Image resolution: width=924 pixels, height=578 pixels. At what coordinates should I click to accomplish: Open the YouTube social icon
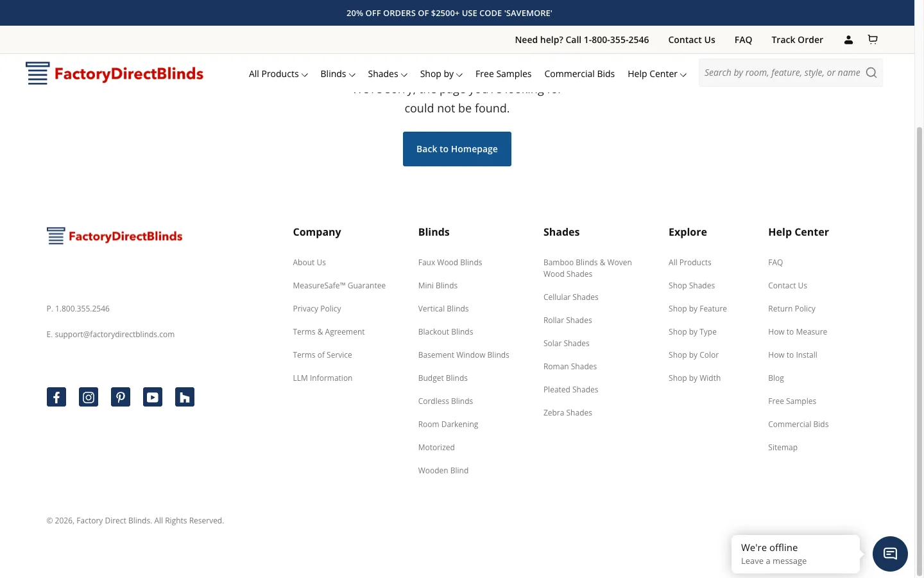pos(153,397)
